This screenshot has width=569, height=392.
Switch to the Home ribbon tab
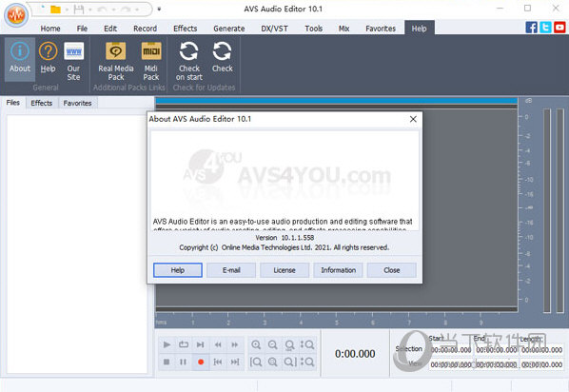pyautogui.click(x=50, y=29)
